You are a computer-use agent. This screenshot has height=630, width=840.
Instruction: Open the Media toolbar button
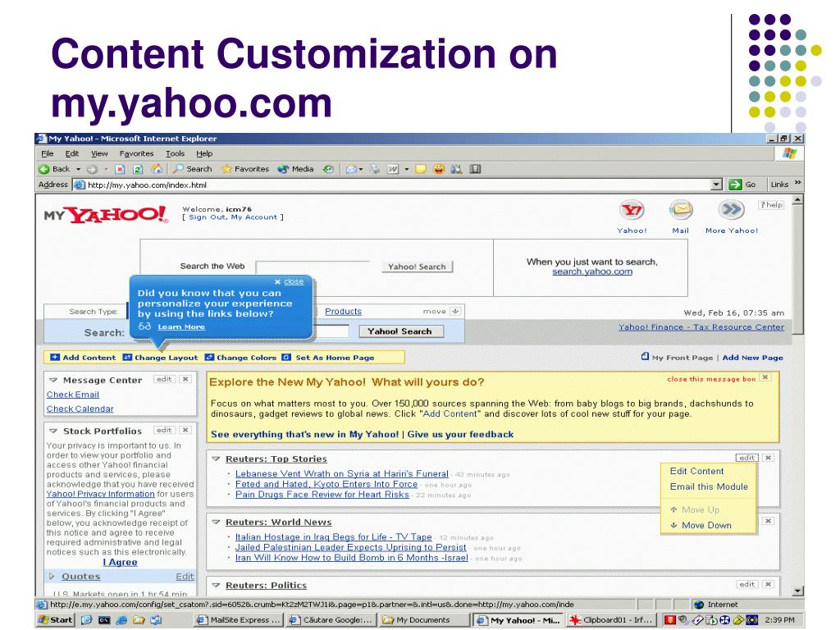(295, 169)
